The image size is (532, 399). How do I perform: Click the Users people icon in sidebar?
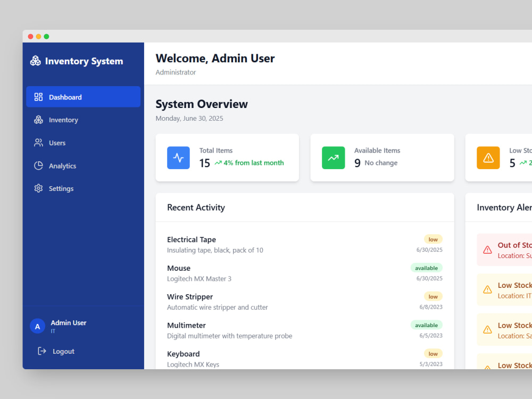tap(38, 143)
